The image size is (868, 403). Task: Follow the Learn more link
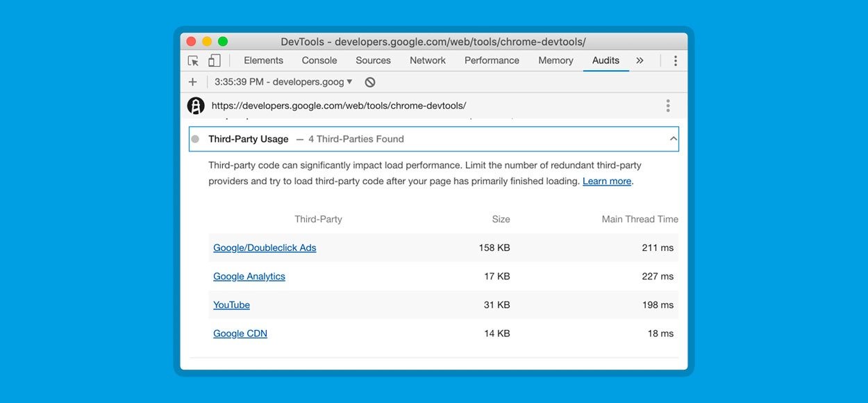pos(607,181)
